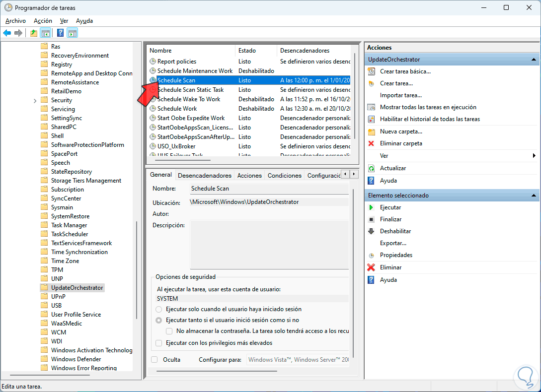Click Propiedades action link
The width and height of the screenshot is (541, 392).
(x=396, y=255)
